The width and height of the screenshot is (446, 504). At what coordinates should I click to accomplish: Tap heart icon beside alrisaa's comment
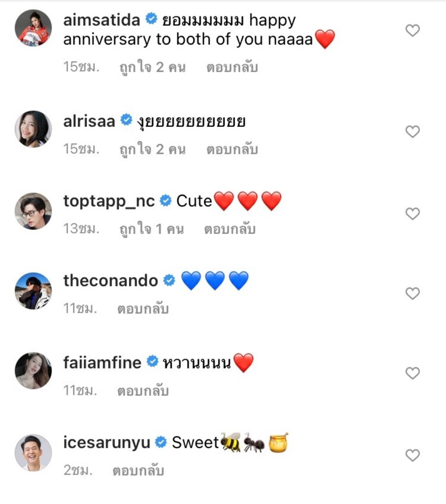413,132
